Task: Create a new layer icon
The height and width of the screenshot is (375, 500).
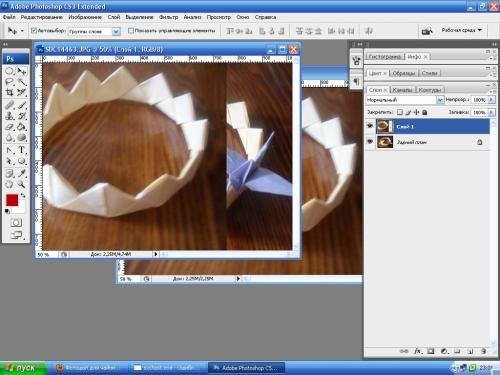Action: click(x=470, y=351)
